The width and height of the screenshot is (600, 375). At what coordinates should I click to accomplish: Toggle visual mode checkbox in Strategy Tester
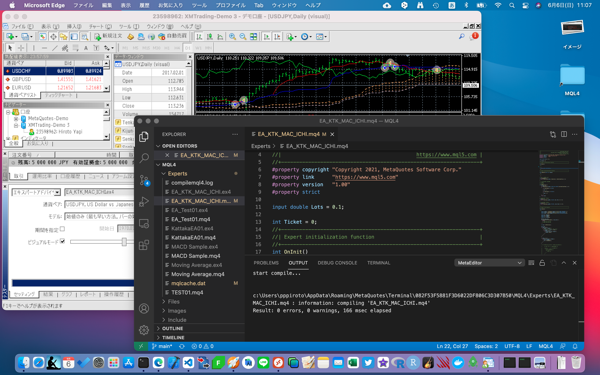pos(62,241)
